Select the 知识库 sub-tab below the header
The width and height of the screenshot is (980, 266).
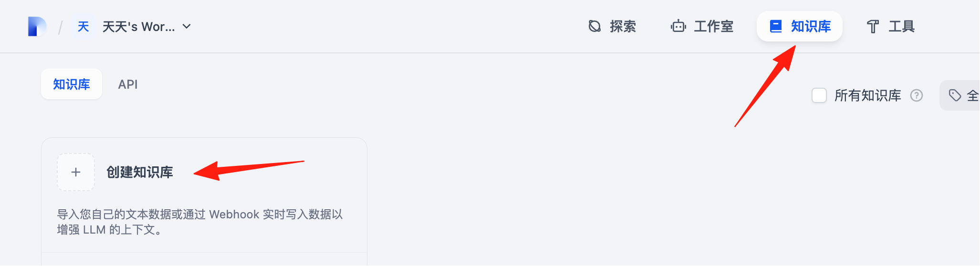(72, 84)
